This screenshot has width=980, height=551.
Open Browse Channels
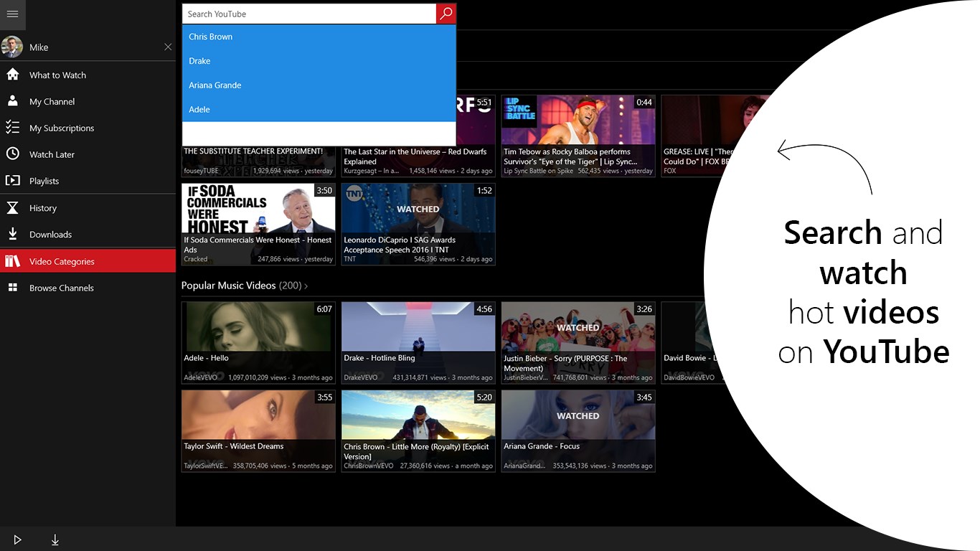point(88,288)
